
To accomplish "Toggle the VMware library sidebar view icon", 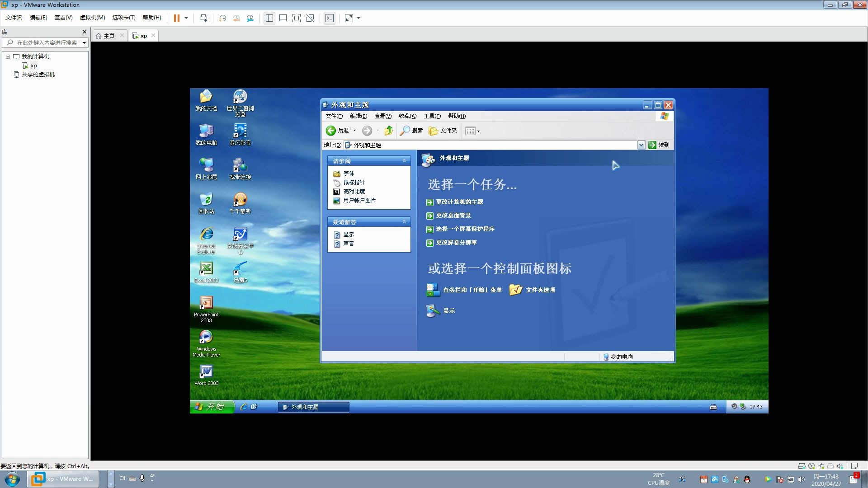I will pos(269,18).
